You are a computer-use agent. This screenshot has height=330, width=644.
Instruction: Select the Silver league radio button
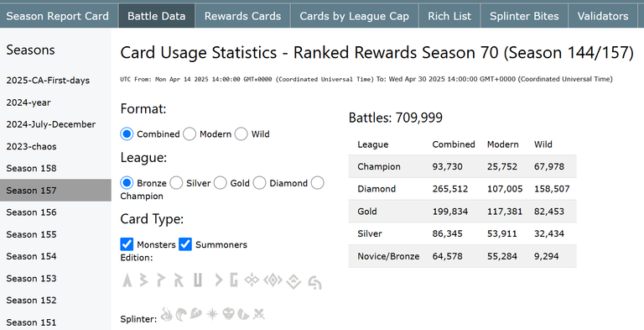tap(176, 183)
